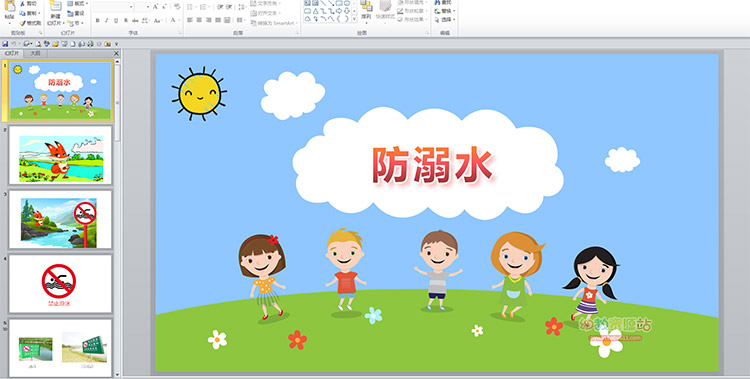Select slide 3 thumbnail with no-swimming sign
Screen dimensions: 750x379
point(60,220)
